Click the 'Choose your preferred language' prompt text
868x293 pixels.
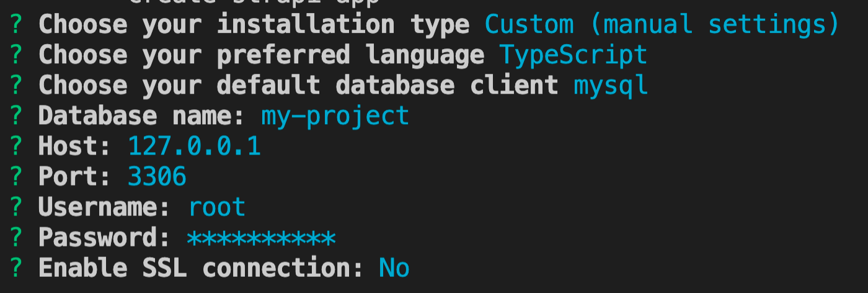261,56
